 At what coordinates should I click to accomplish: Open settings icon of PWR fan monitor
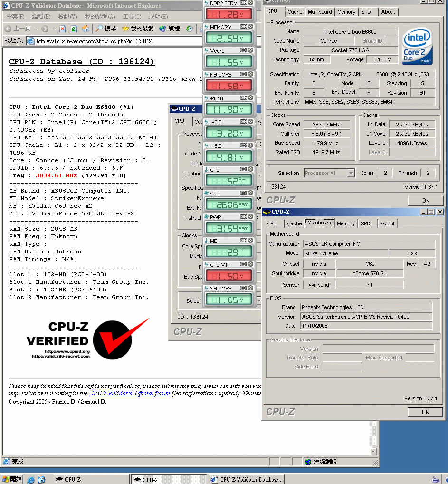[243, 217]
